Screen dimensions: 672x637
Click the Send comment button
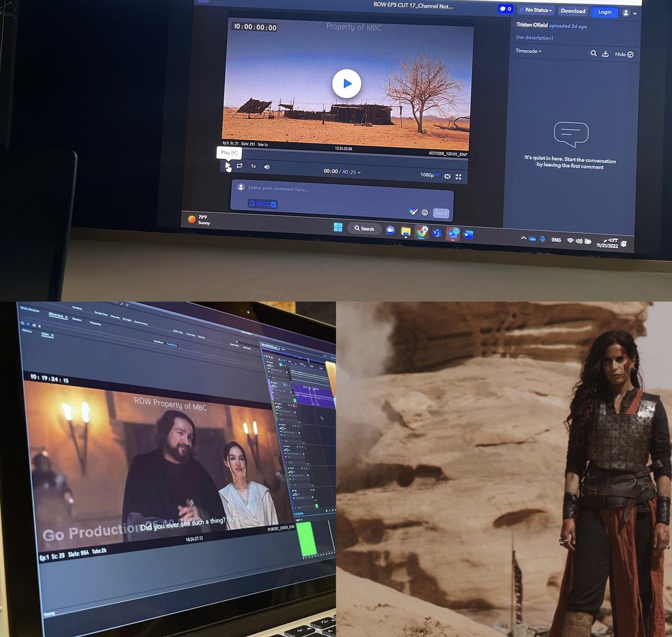[441, 213]
